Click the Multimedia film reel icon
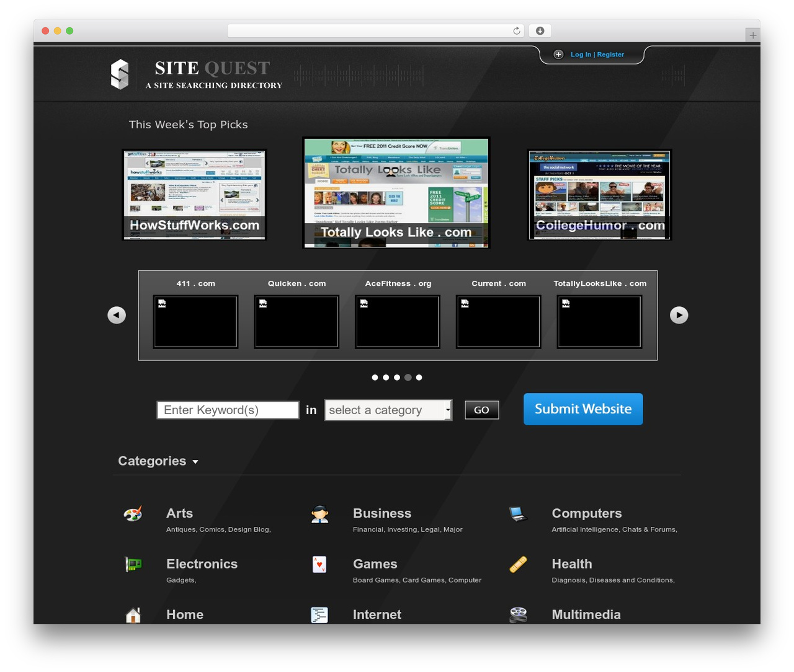The width and height of the screenshot is (794, 672). (518, 615)
